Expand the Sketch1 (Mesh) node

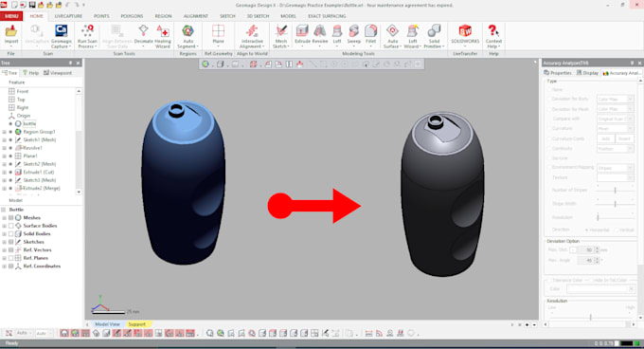pyautogui.click(x=4, y=139)
